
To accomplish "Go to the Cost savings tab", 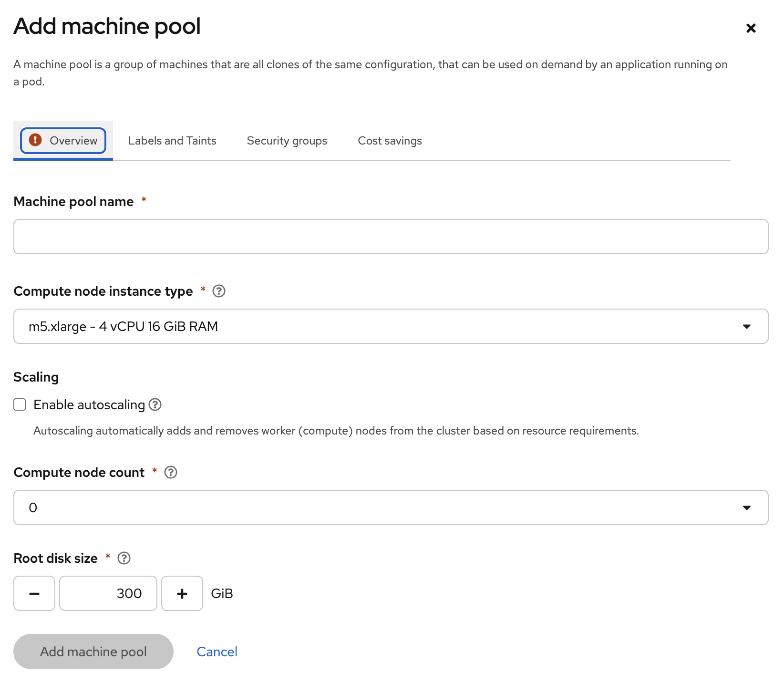I will point(390,141).
